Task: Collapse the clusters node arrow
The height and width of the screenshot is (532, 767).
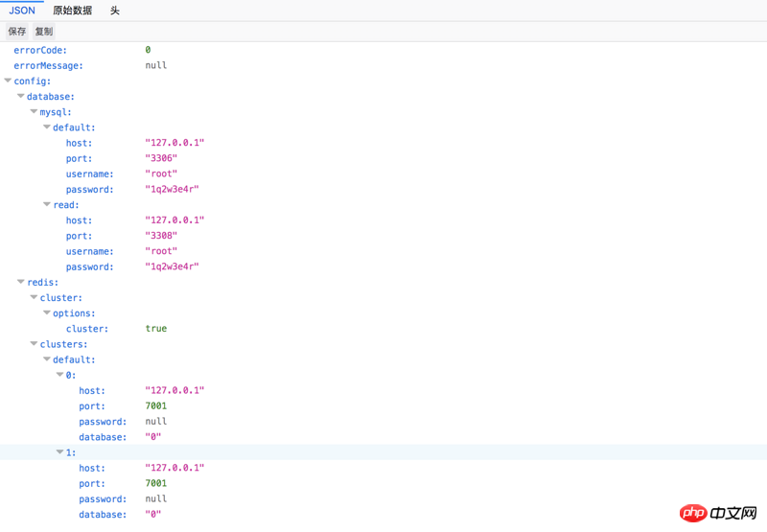Action: (x=34, y=344)
